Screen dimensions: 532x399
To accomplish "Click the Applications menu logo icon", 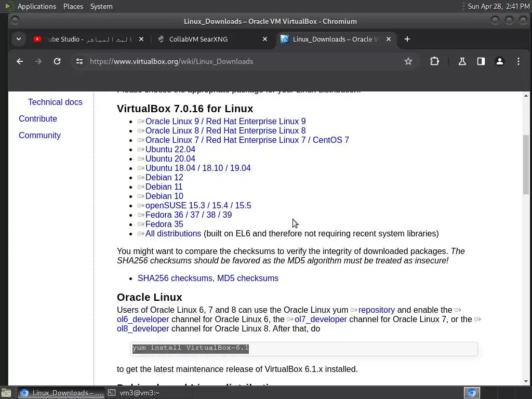I will tap(10, 6).
